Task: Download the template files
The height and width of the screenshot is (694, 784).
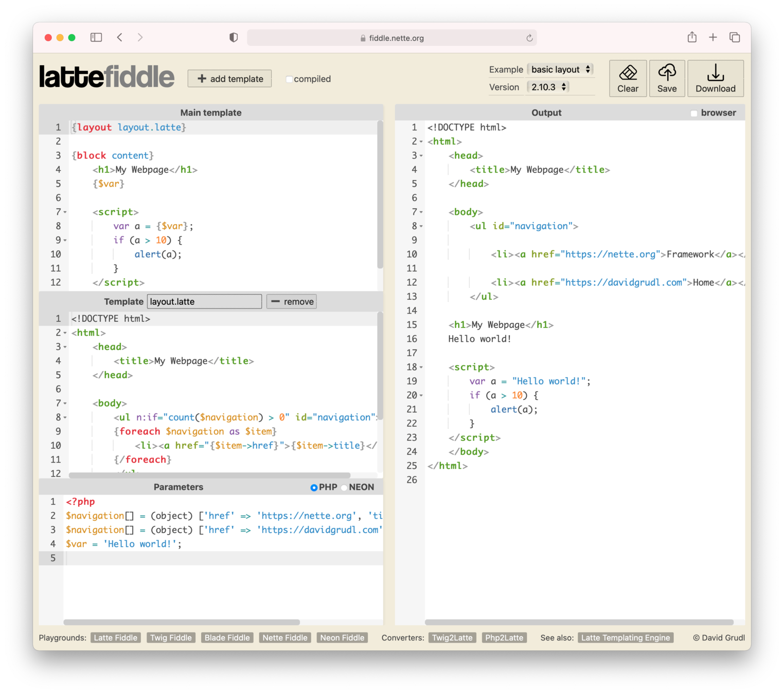Action: (716, 78)
